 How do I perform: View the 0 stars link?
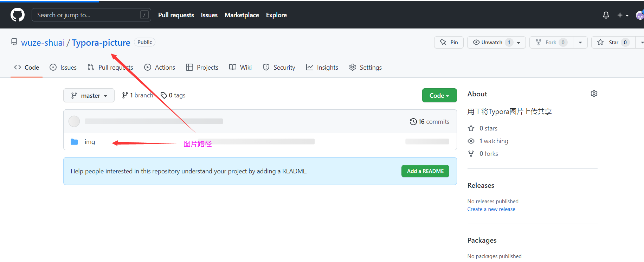tap(483, 128)
